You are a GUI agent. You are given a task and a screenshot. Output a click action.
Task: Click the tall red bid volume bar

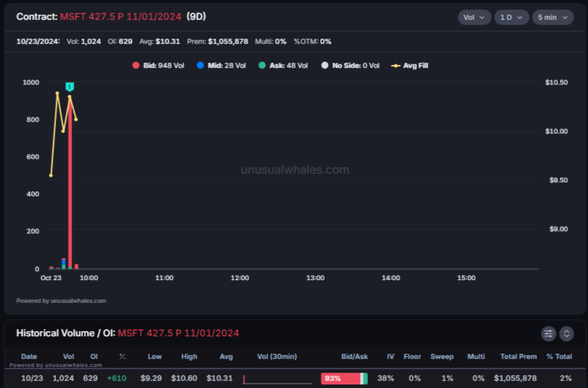(x=70, y=184)
